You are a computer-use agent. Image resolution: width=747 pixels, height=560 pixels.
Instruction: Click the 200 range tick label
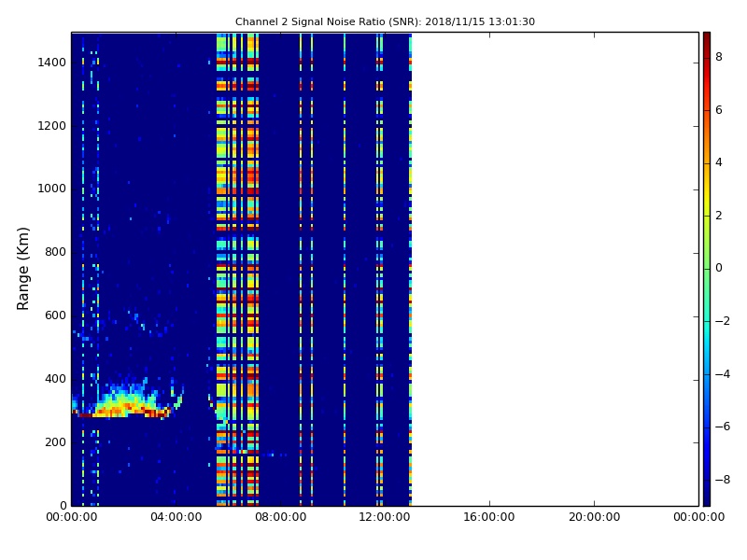coord(55,441)
